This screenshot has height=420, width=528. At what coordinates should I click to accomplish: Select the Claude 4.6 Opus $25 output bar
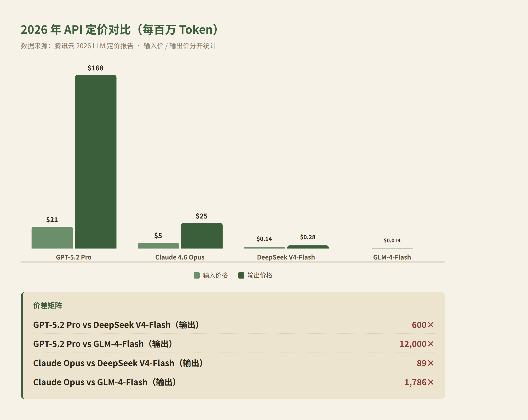pyautogui.click(x=202, y=236)
